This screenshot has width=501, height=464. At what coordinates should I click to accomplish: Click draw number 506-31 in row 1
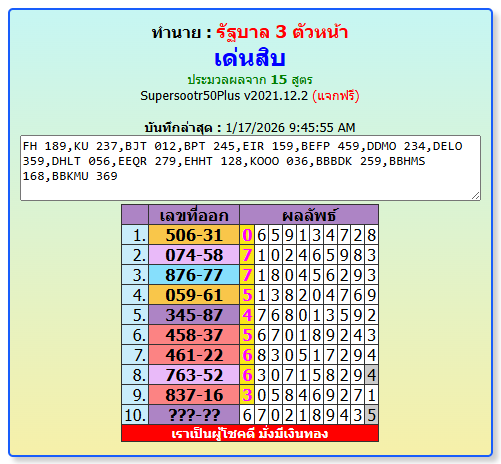point(194,235)
